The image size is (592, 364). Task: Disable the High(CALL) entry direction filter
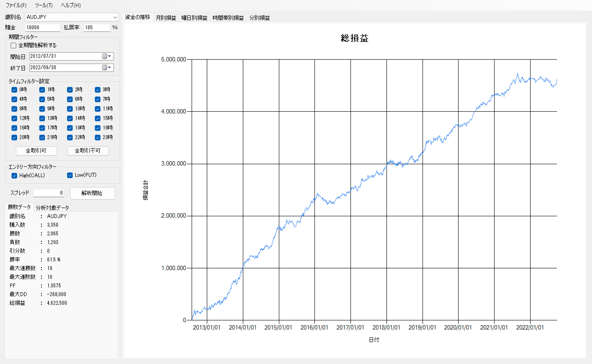tap(14, 176)
